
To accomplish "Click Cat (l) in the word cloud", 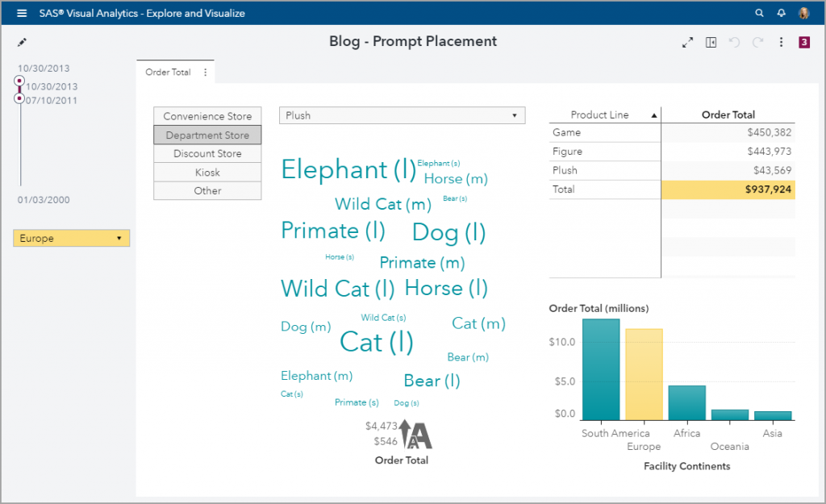I will [377, 342].
